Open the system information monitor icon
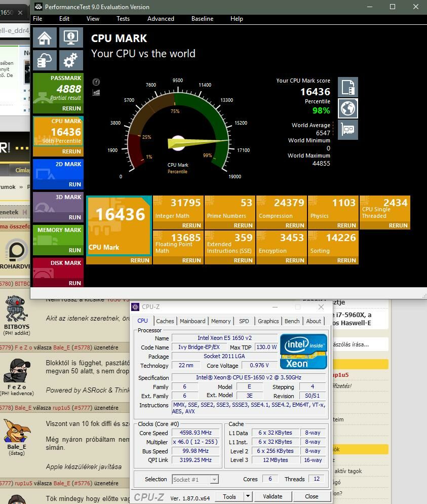The height and width of the screenshot is (504, 427). point(71,37)
